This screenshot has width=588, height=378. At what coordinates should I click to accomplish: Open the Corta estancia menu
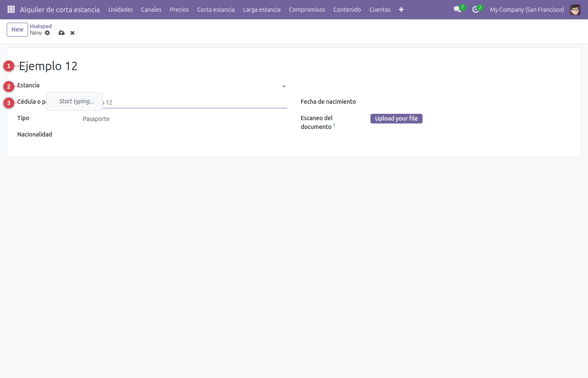point(216,9)
